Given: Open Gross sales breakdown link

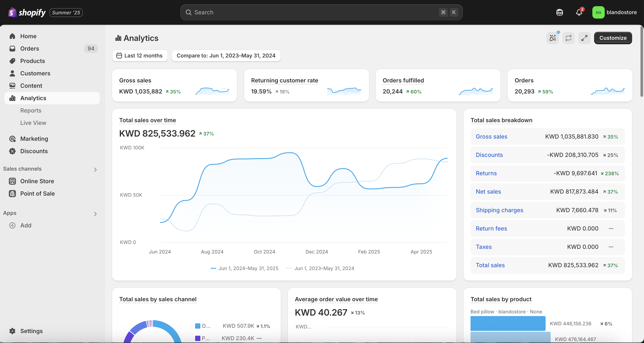Looking at the screenshot, I should click(x=491, y=137).
